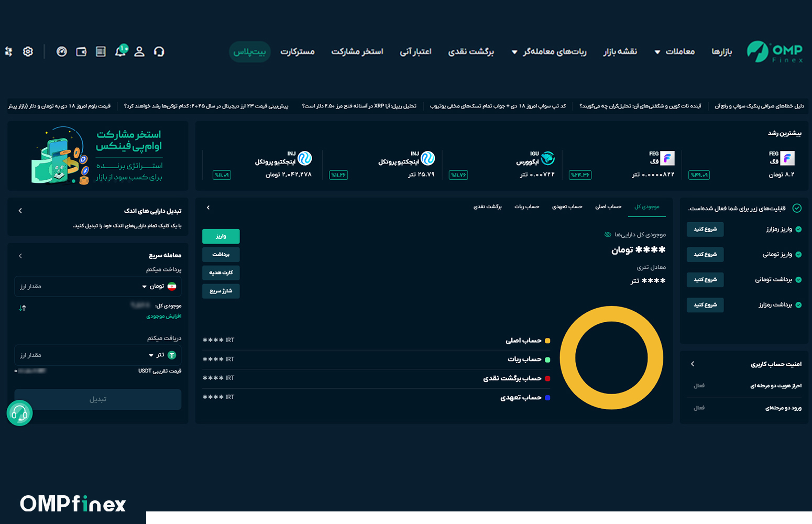Viewport: 812px width, 524px height.
Task: Click the IGU Iguverse coin icon
Action: click(x=548, y=158)
